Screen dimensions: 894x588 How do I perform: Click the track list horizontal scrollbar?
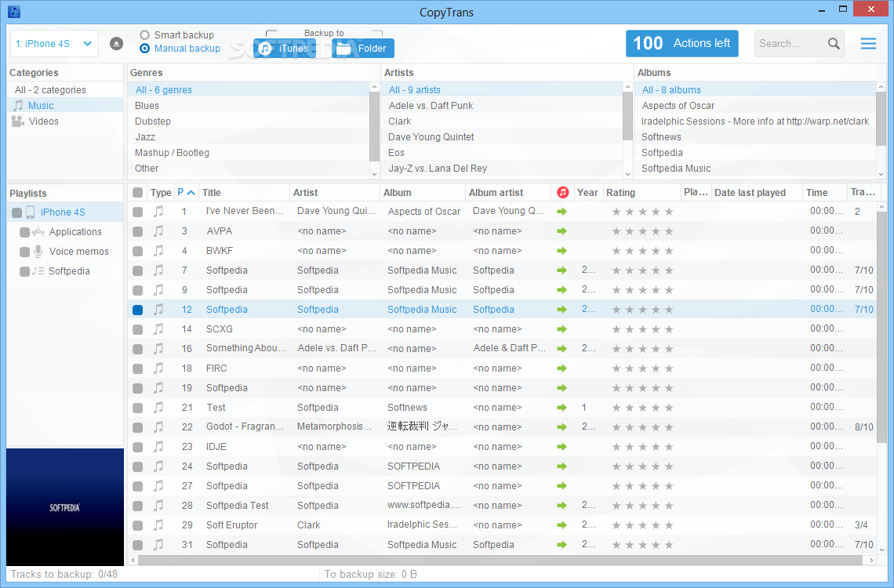[x=500, y=560]
